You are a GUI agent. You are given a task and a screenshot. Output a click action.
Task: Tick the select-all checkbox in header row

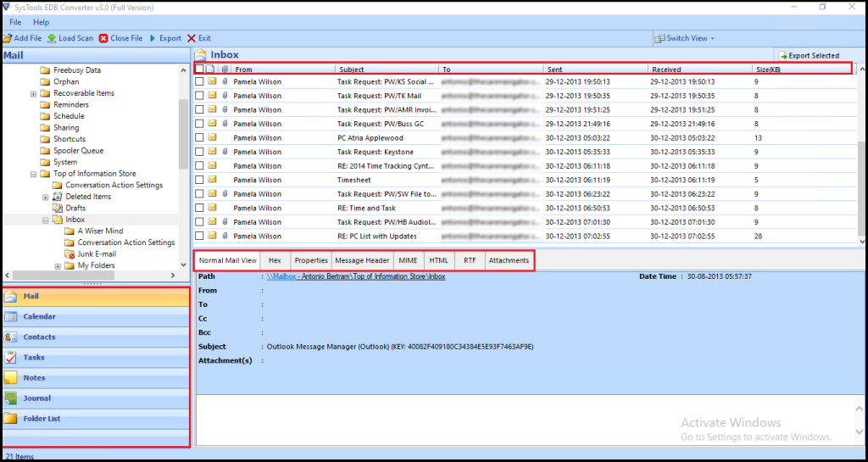[199, 69]
